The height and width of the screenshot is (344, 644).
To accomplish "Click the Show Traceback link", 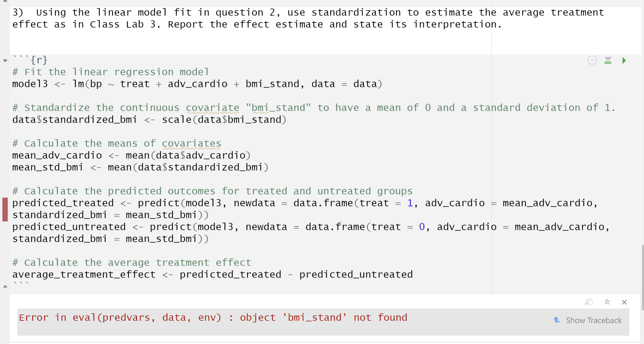I will (594, 320).
